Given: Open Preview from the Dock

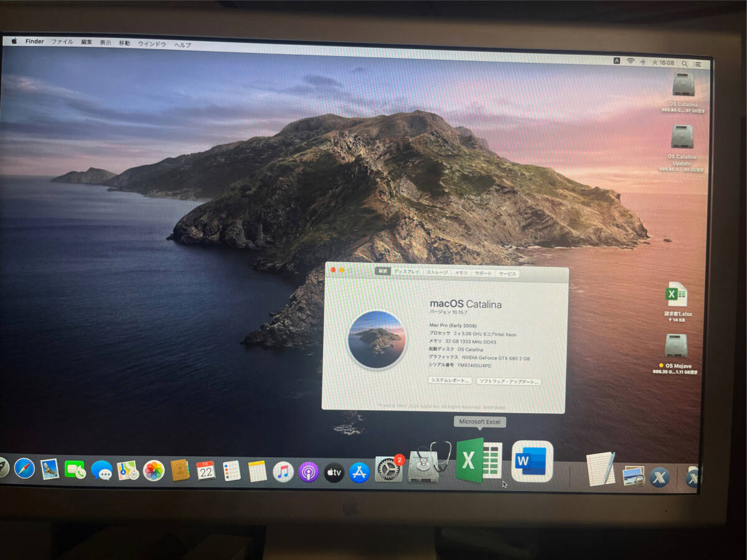Looking at the screenshot, I should click(x=633, y=476).
